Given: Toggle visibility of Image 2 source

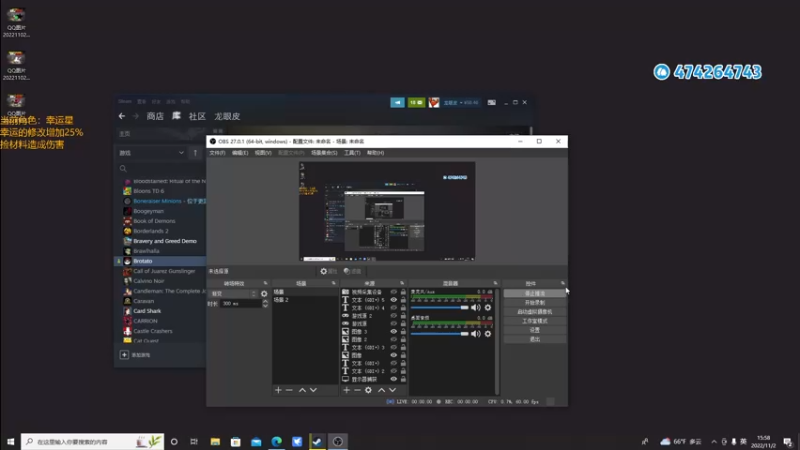Looking at the screenshot, I should (393, 339).
